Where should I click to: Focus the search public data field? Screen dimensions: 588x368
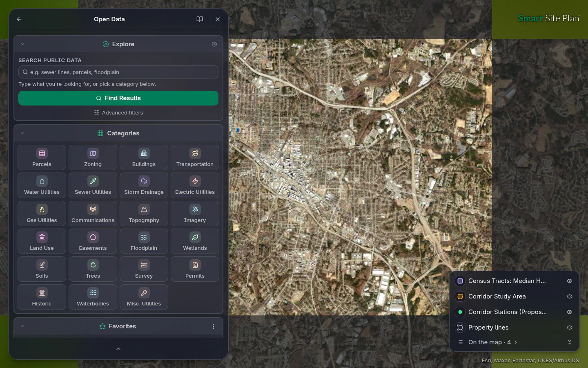(x=118, y=72)
